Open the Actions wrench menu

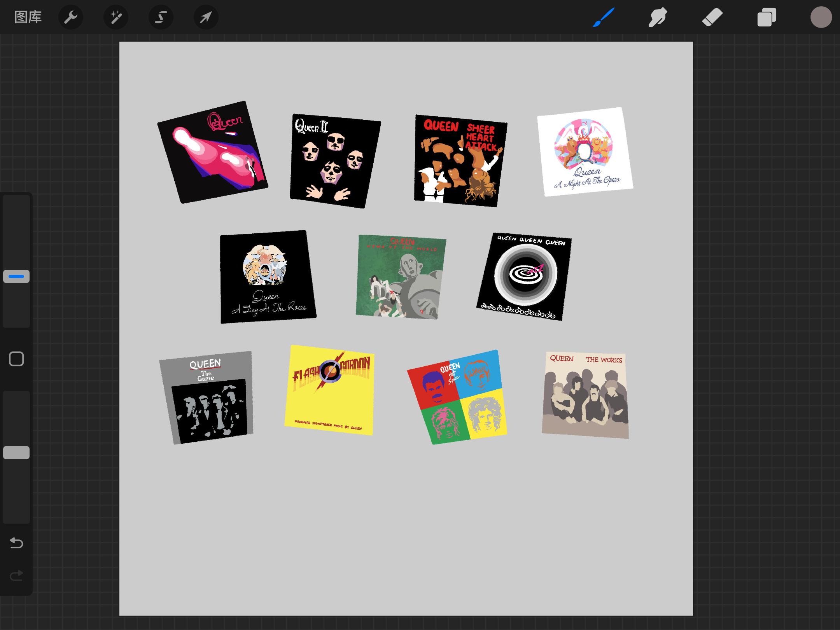[x=71, y=17]
